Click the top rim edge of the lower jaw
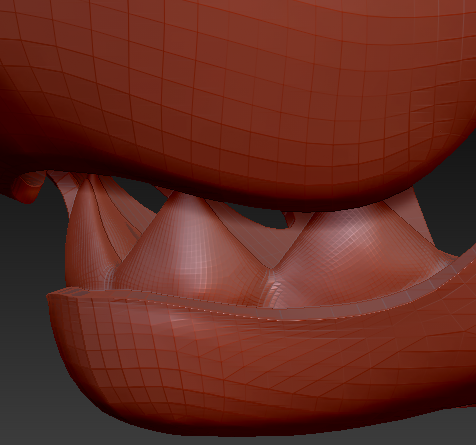The width and height of the screenshot is (476, 445). pyautogui.click(x=233, y=305)
